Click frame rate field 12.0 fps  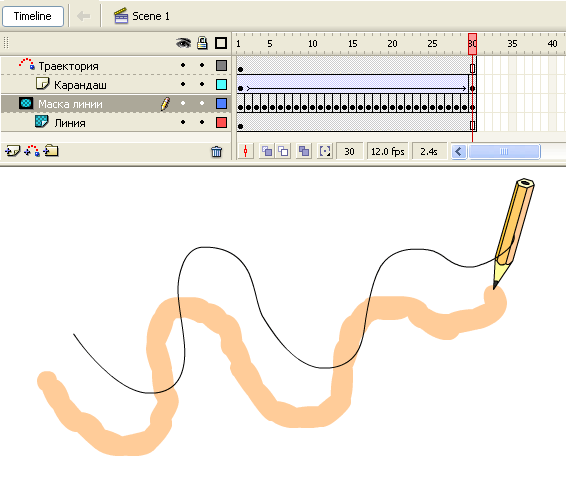tap(388, 151)
